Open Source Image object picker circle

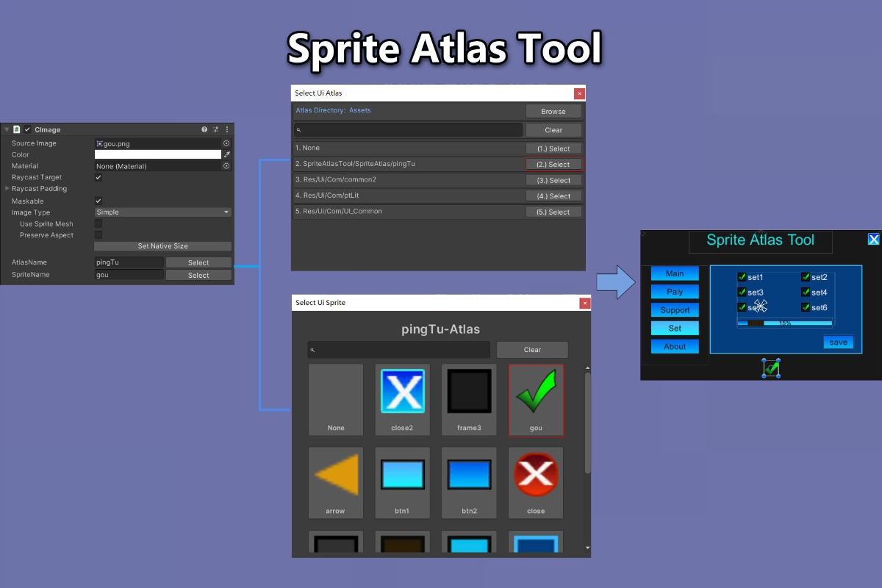(x=226, y=143)
